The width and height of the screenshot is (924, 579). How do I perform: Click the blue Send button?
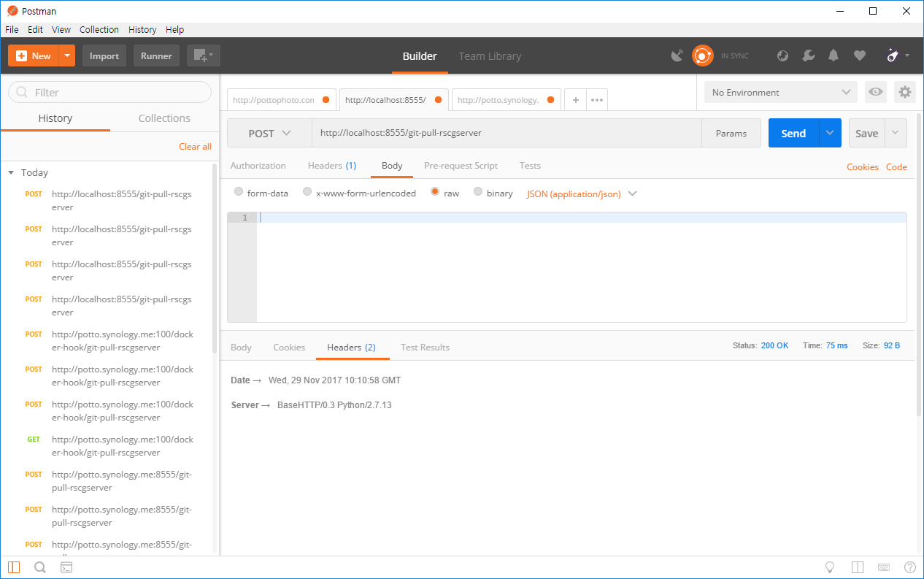tap(793, 133)
